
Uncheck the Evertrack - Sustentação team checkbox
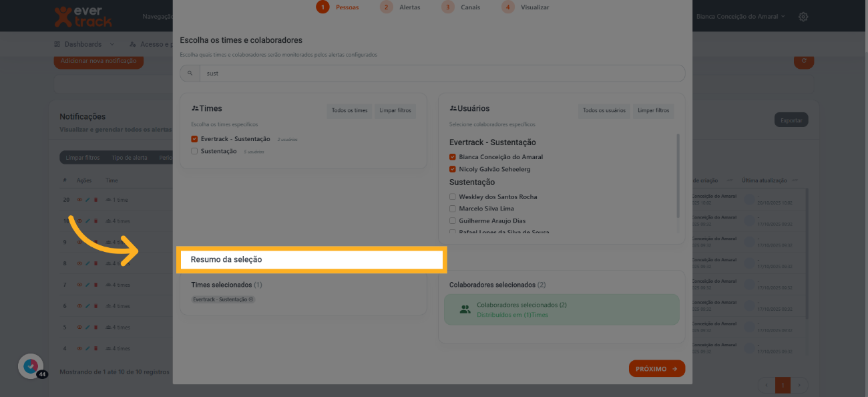pos(194,139)
